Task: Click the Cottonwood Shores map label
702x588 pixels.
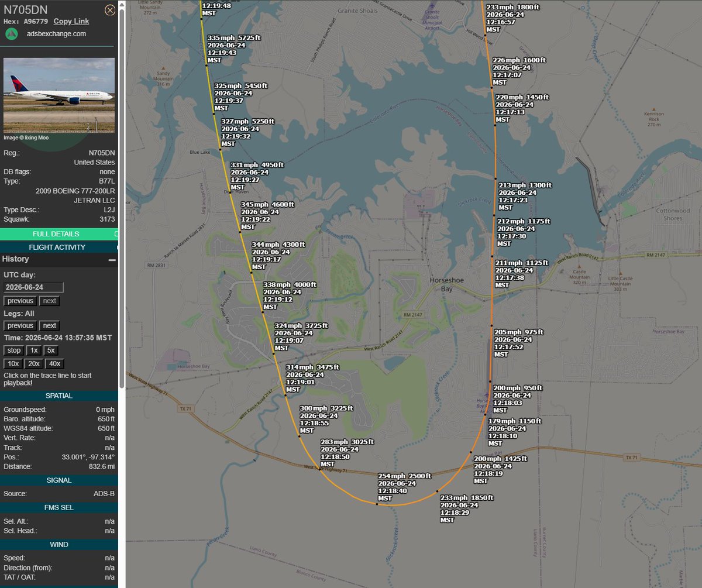Action: click(x=673, y=214)
